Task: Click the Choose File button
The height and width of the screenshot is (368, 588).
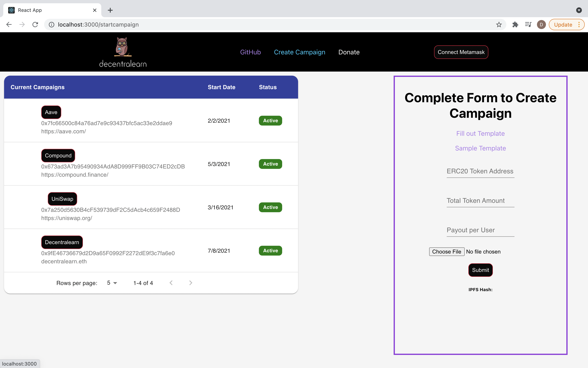Action: pyautogui.click(x=447, y=252)
